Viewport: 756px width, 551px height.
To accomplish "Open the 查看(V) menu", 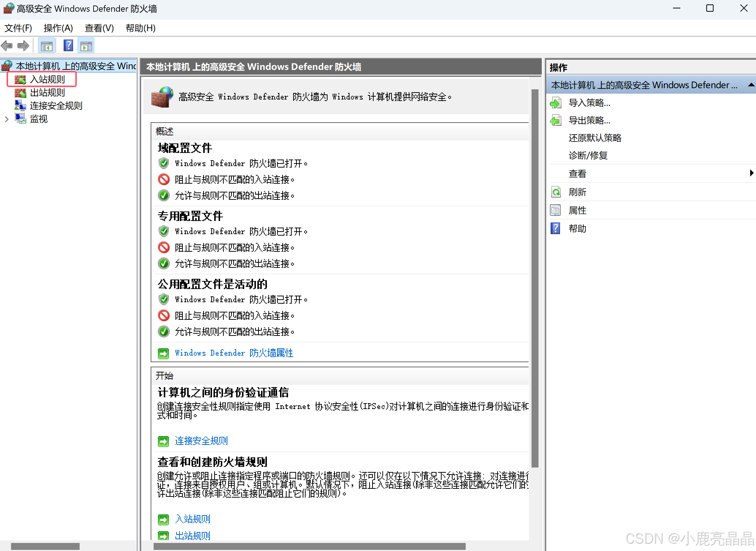I will coord(99,28).
